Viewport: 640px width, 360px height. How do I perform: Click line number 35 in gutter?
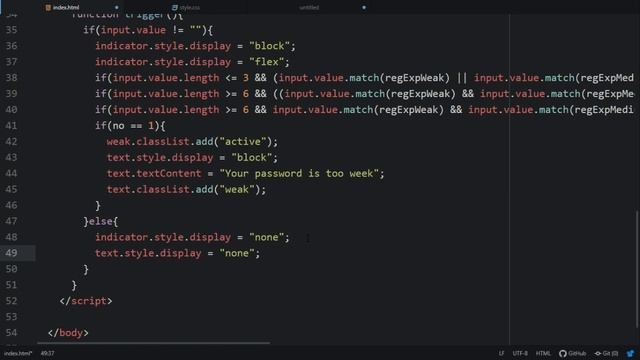pos(11,30)
